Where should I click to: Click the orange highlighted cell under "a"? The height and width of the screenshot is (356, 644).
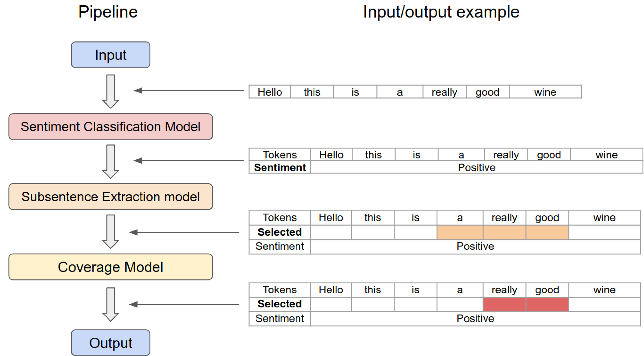(x=460, y=233)
